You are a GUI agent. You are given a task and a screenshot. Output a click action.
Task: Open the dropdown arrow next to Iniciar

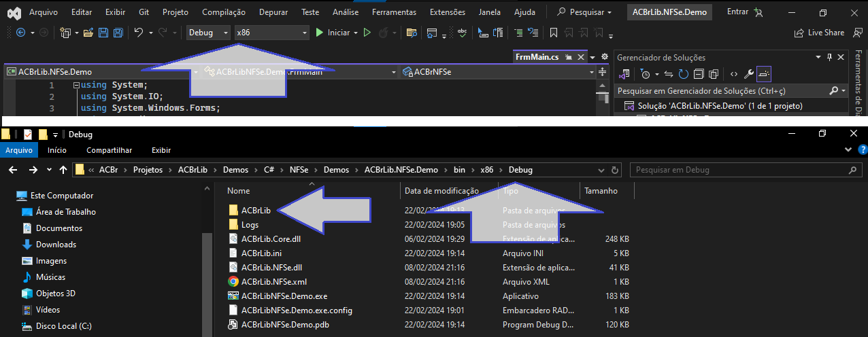click(356, 33)
